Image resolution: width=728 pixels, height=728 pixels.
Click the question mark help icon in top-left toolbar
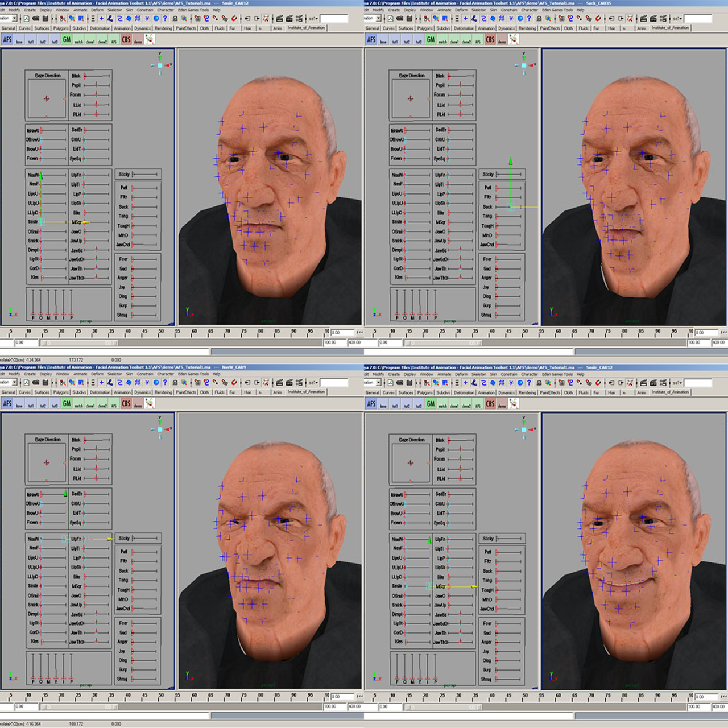click(165, 18)
